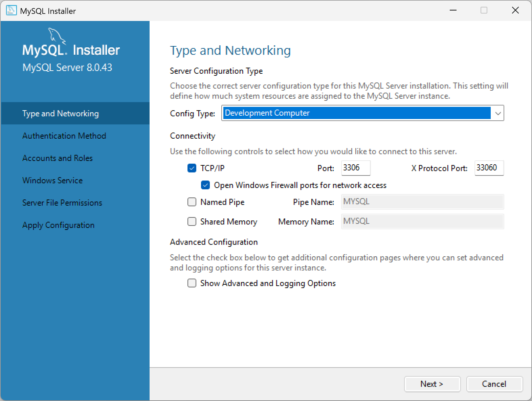Image resolution: width=532 pixels, height=401 pixels.
Task: Click the MySQL Installer title bar icon
Action: coord(11,10)
